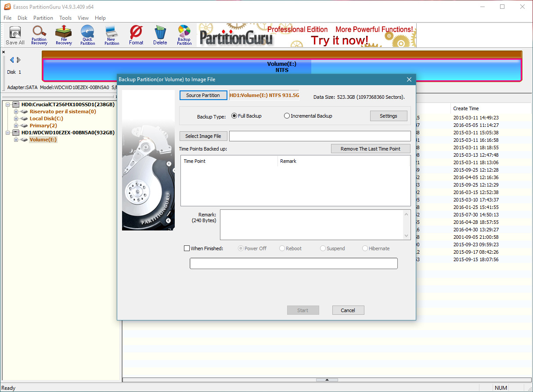Expand the Local Disk(C:) tree node
This screenshot has width=533, height=392.
pos(16,119)
